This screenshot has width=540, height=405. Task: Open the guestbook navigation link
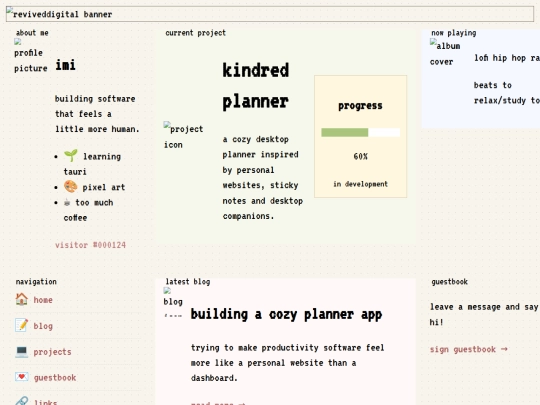55,377
